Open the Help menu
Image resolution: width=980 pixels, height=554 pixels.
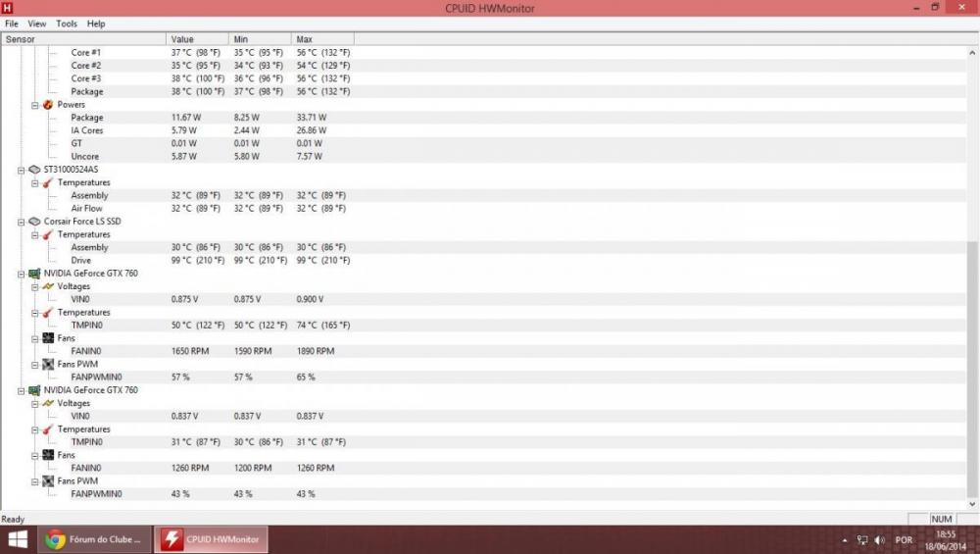coord(96,24)
